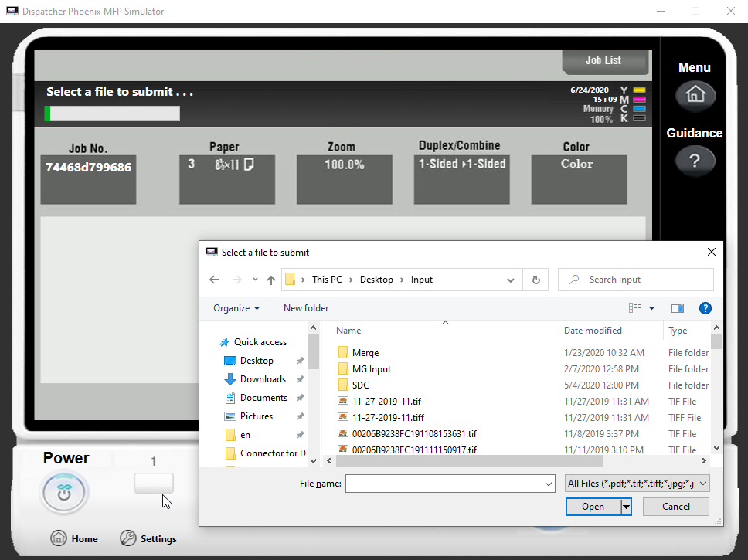
Task: Click the Open button
Action: (x=593, y=507)
